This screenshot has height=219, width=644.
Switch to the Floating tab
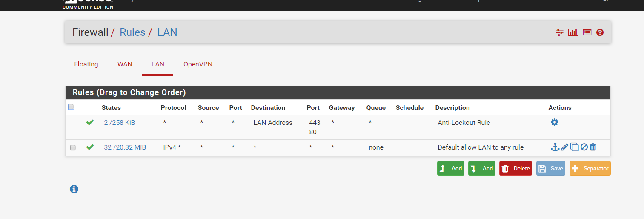tap(86, 64)
